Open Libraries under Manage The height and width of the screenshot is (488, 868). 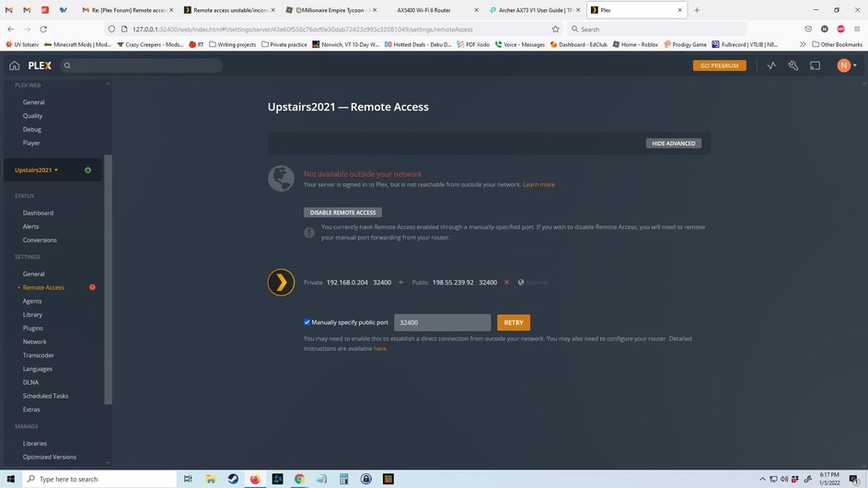35,443
